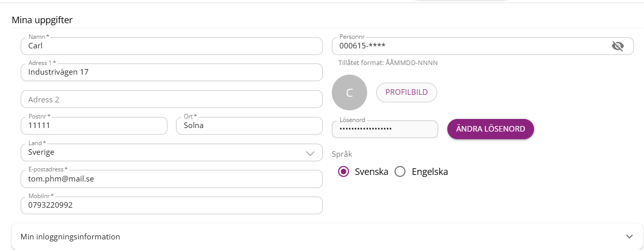Focus the E-postadress input field
The width and height of the screenshot is (644, 250).
pos(171,179)
